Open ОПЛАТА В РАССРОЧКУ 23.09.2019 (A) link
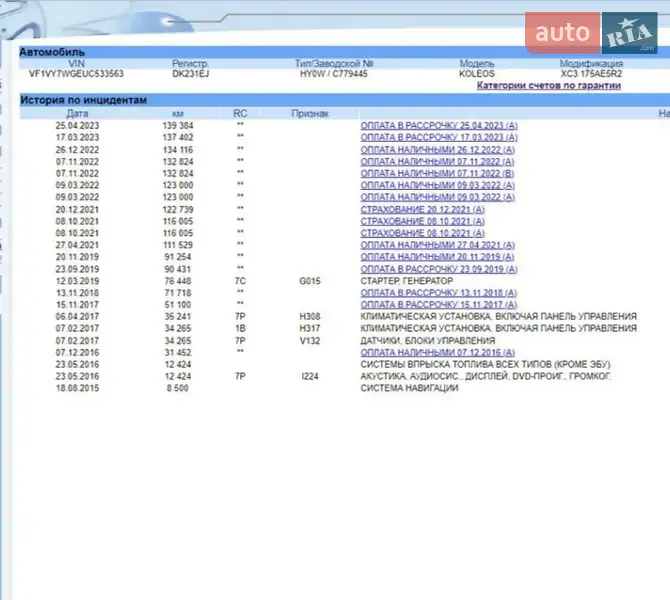The height and width of the screenshot is (600, 670). 439,269
